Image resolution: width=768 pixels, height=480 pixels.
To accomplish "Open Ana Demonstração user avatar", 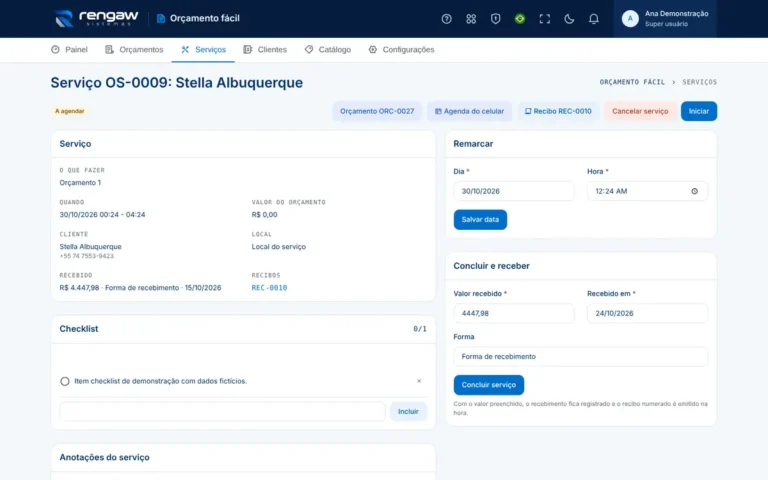I will 630,19.
